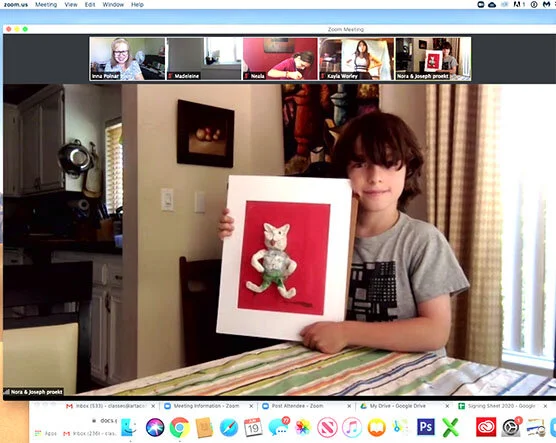Launch Safari from the dock
The width and height of the screenshot is (556, 443).
229,427
